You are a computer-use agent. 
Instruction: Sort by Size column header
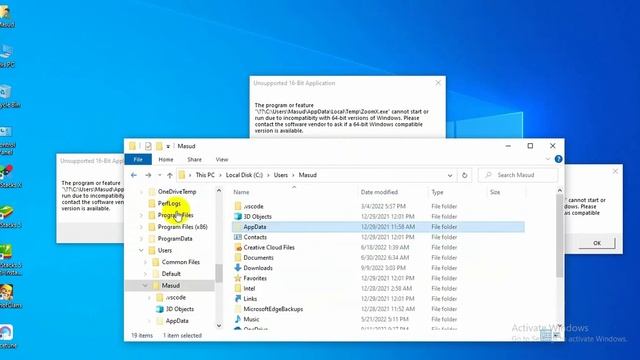pos(495,192)
